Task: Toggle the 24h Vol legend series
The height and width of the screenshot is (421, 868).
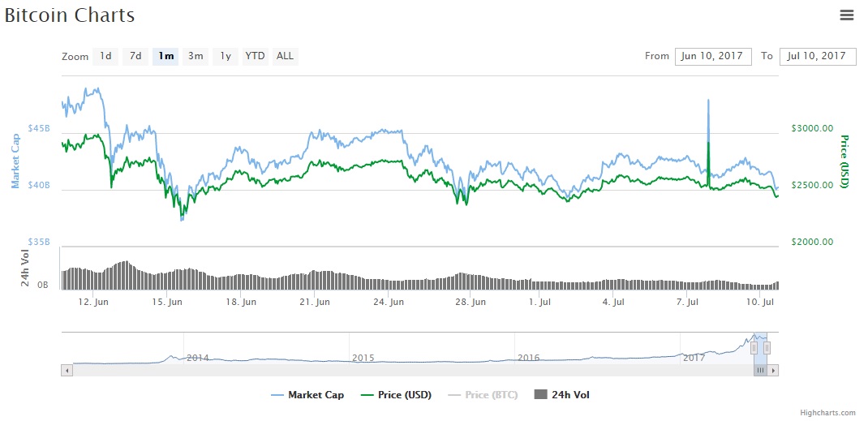Action: tap(562, 395)
